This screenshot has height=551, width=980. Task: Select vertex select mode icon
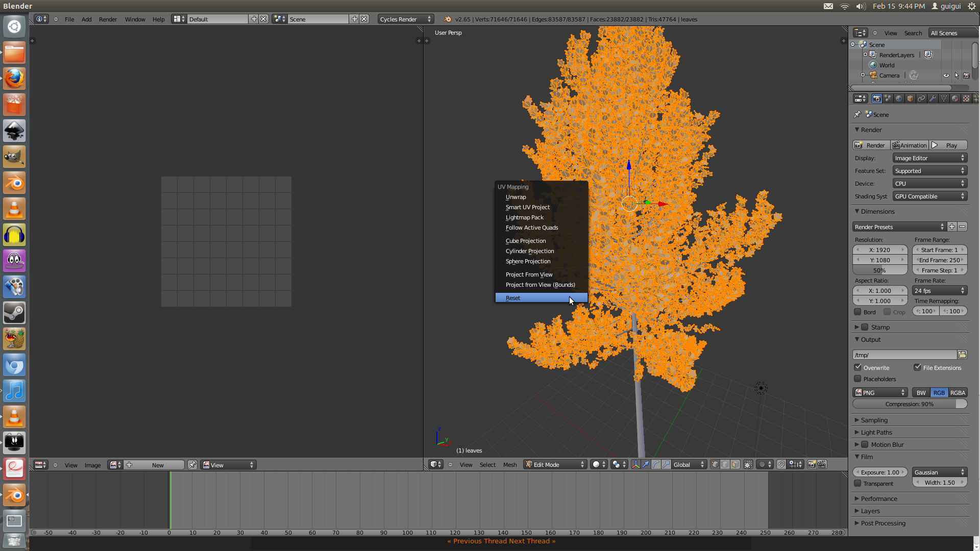pos(715,464)
